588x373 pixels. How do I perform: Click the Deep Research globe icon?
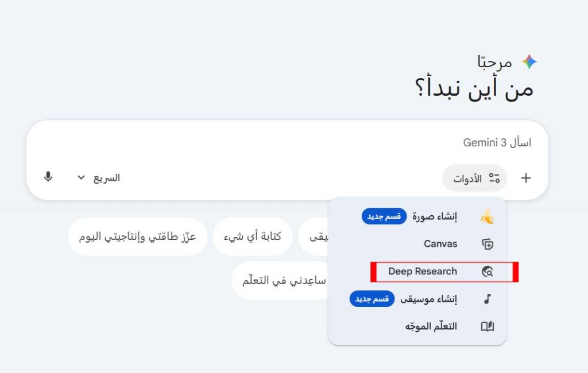[x=487, y=271]
